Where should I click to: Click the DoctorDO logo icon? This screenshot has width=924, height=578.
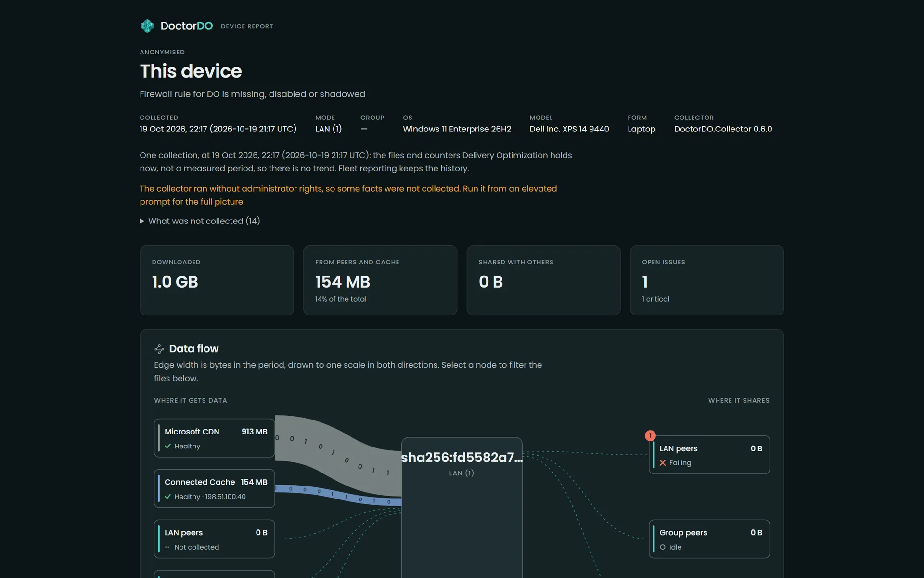click(x=147, y=26)
